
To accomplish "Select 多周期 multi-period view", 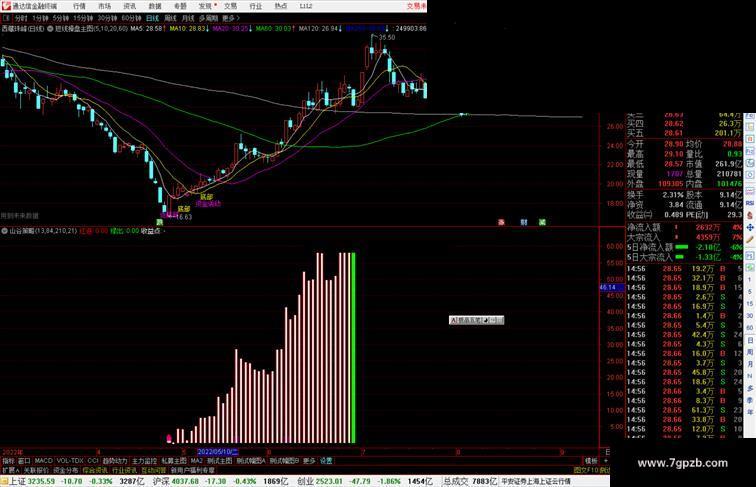I will [208, 18].
